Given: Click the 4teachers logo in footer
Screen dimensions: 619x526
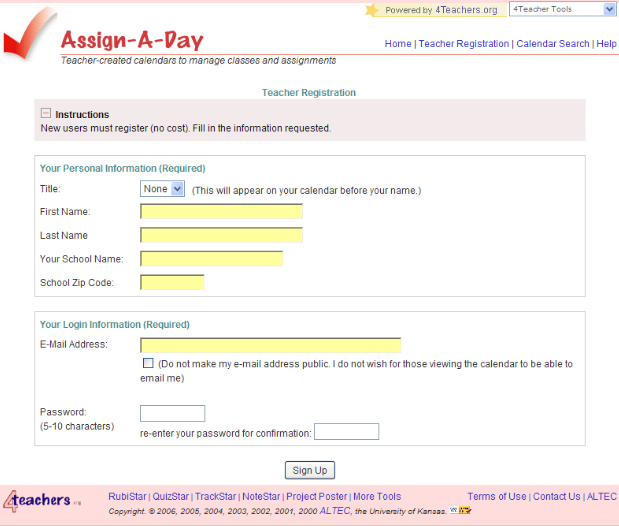Looking at the screenshot, I should tap(42, 501).
